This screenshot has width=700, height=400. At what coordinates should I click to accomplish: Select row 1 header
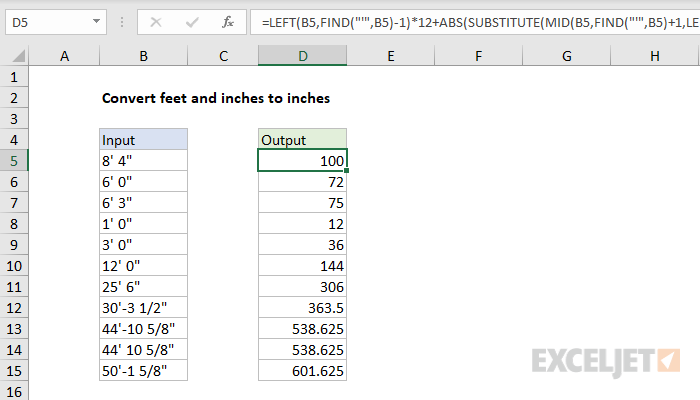(x=14, y=77)
